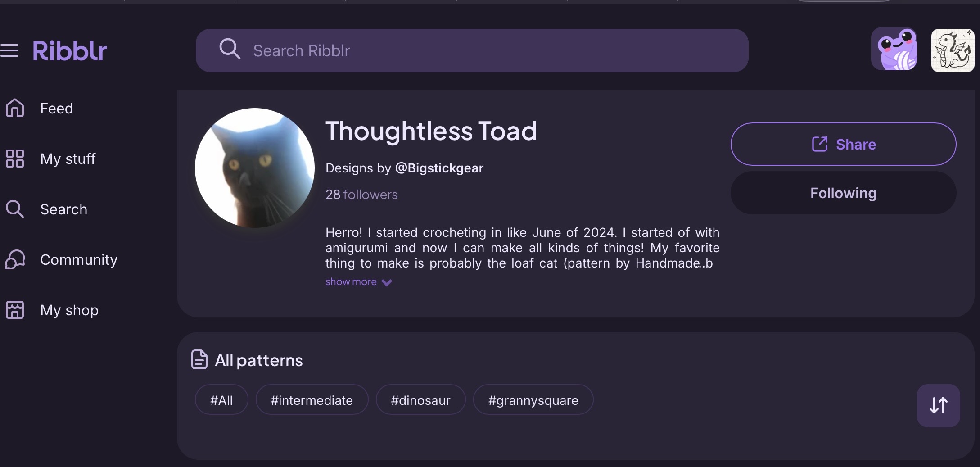Select the #All filter tag
This screenshot has width=980, height=467.
coord(221,400)
